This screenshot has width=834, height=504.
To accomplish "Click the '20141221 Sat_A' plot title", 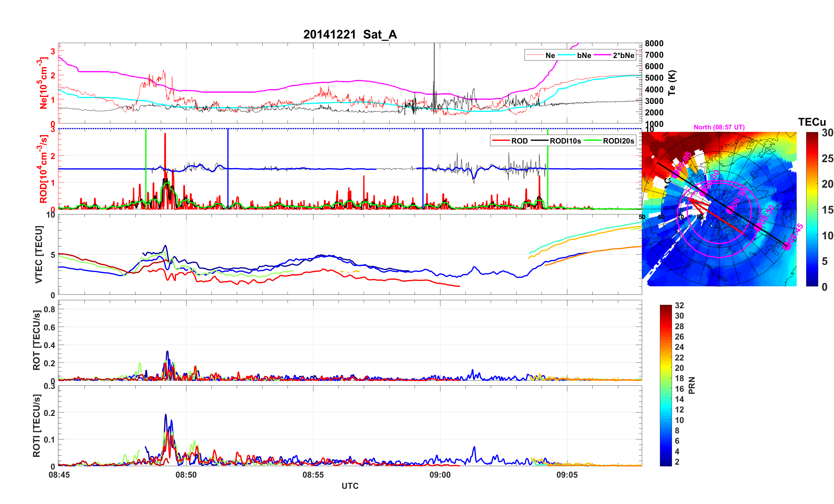I will pos(350,34).
